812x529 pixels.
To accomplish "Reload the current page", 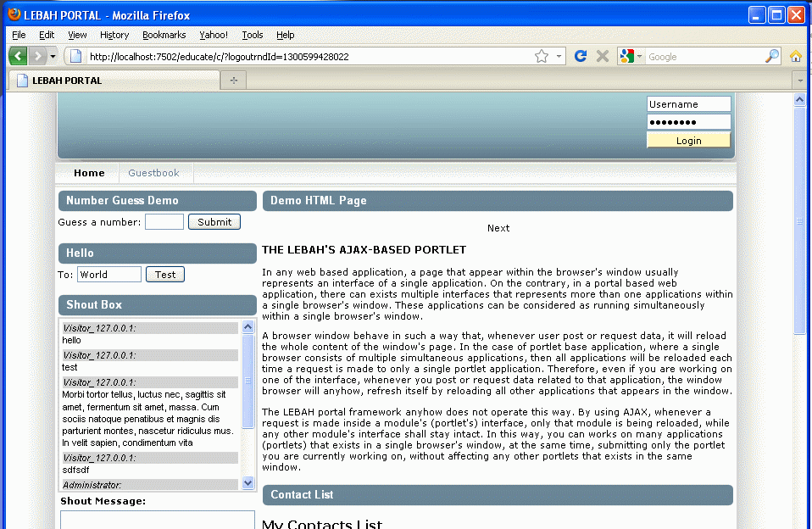I will coord(581,56).
